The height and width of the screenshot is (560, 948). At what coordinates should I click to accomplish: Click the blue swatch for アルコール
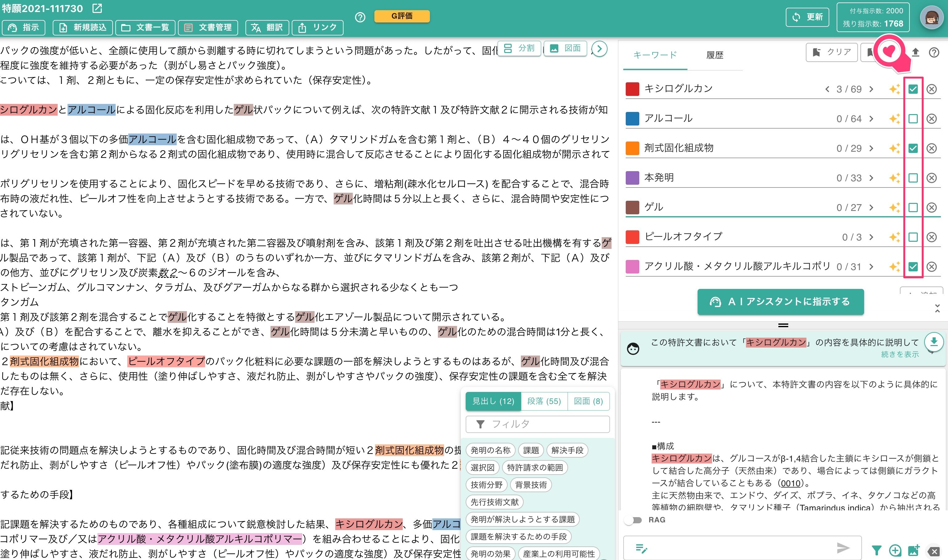click(632, 118)
